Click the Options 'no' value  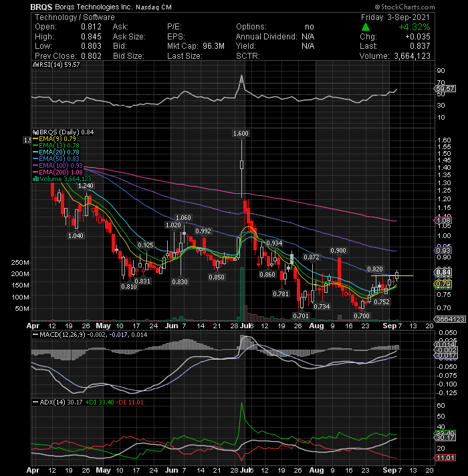[x=310, y=27]
